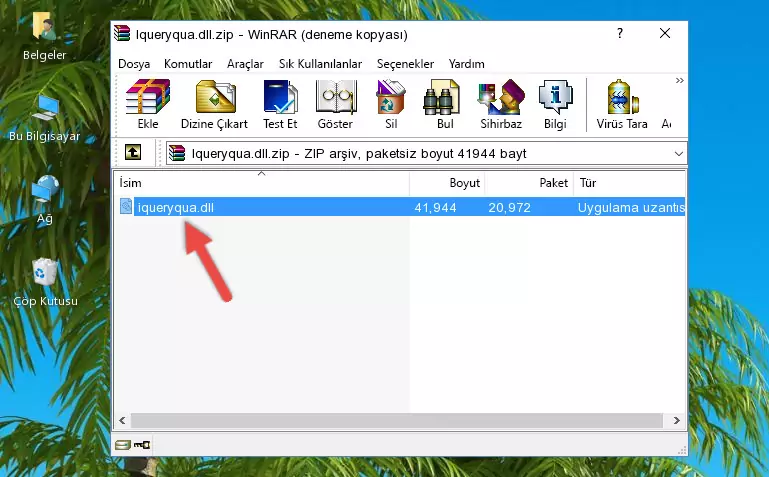Open the Sık Kullanılanlar menu
769x477 pixels.
coord(320,64)
